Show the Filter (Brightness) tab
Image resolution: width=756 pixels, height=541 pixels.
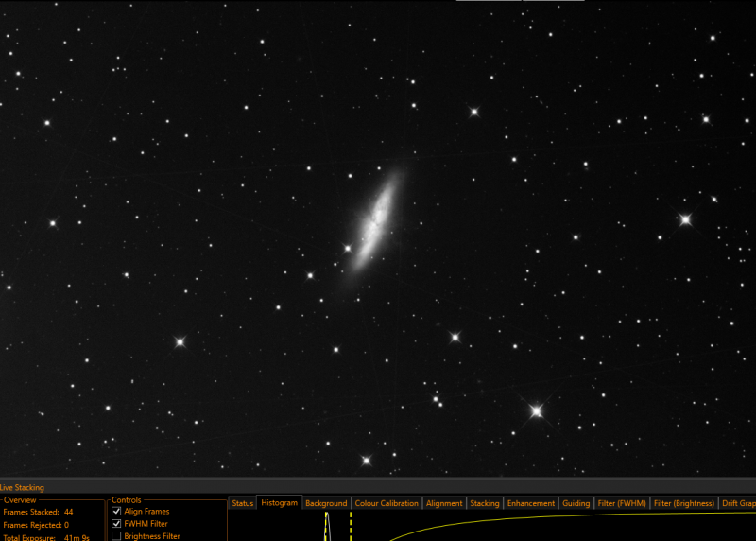684,503
